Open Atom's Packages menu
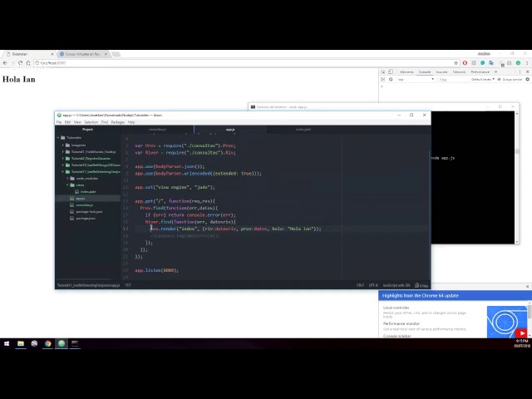This screenshot has height=399, width=532. (x=118, y=122)
